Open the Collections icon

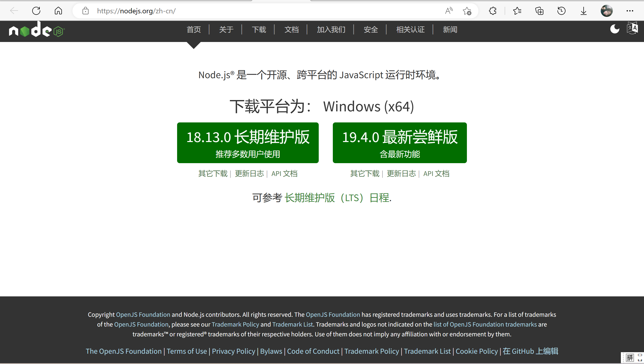[x=539, y=11]
